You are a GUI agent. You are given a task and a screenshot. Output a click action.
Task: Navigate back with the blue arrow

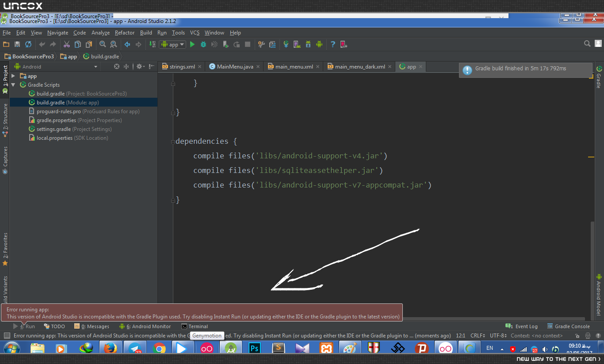[x=127, y=44]
